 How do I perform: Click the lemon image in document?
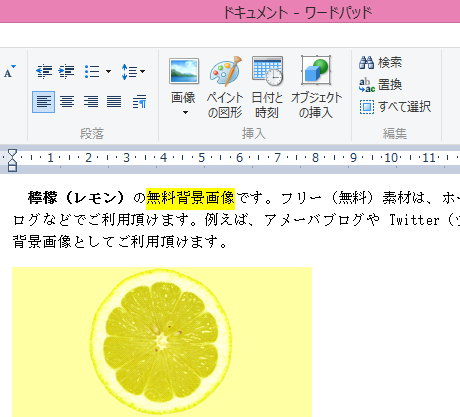point(162,342)
